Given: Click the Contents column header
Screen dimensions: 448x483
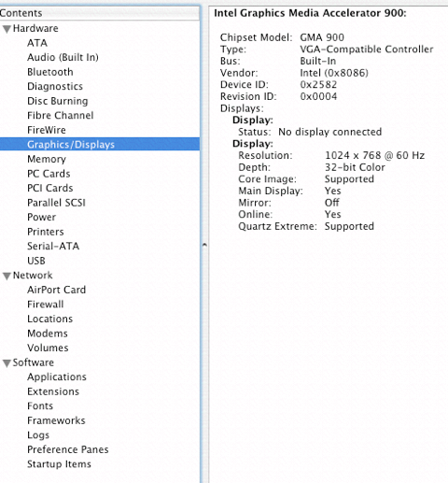Looking at the screenshot, I should point(100,13).
